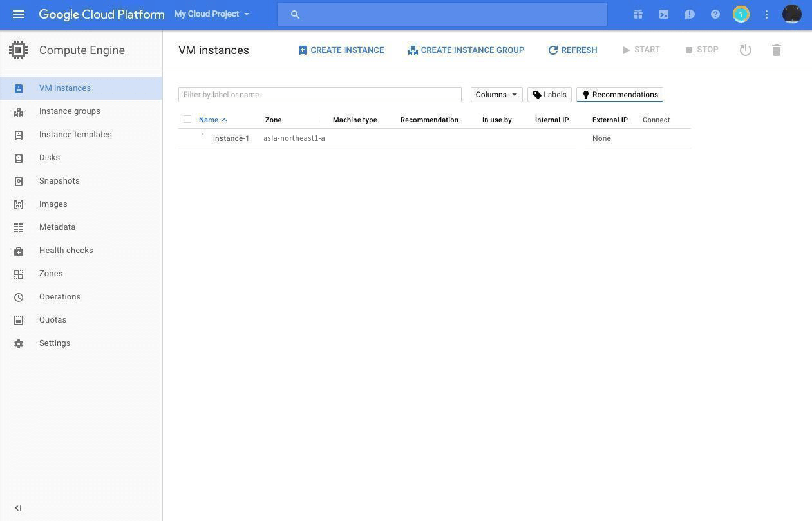Open Operations in sidebar
The height and width of the screenshot is (521, 812).
81,297
